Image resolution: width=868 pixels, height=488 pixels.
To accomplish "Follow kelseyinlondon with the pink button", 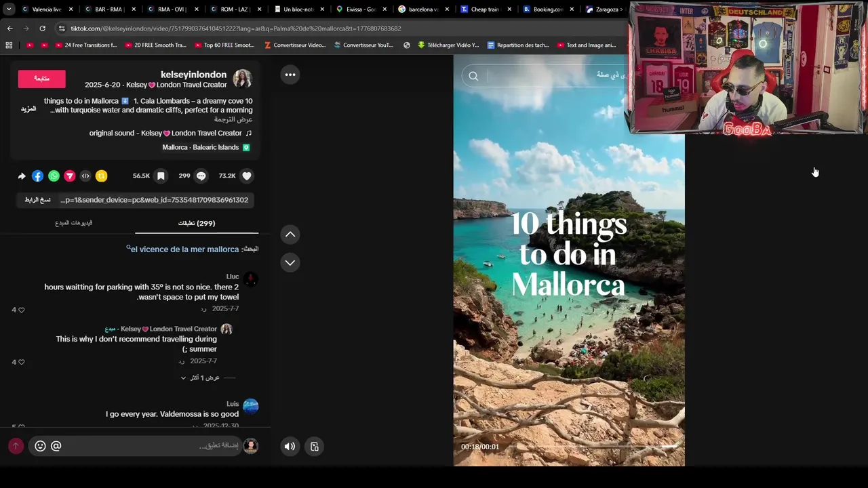I will point(41,79).
